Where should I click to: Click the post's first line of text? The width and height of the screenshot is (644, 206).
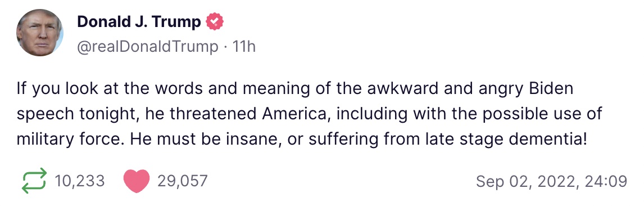[x=294, y=89]
